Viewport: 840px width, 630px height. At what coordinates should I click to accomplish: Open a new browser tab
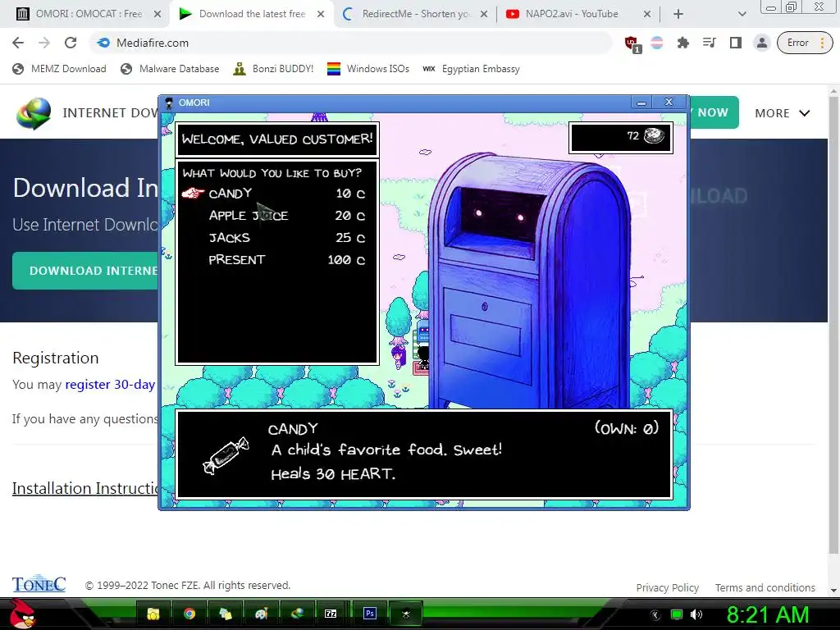click(678, 14)
